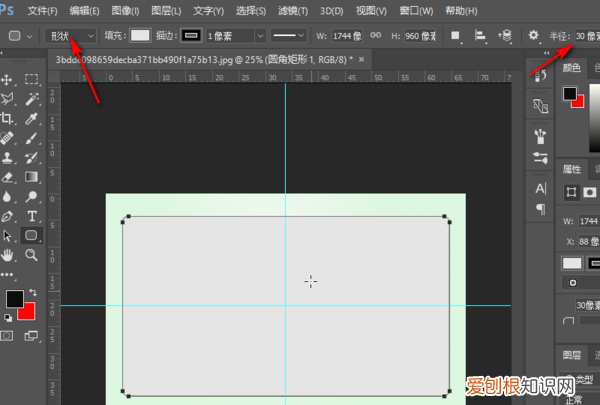
Task: Open the 图层(L) menu
Action: [165, 11]
